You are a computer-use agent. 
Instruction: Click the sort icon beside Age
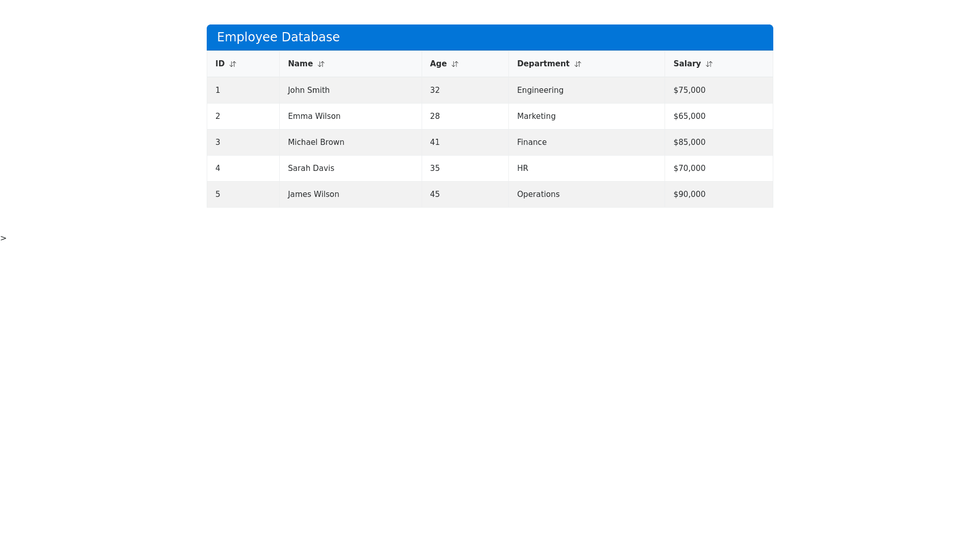tap(455, 64)
